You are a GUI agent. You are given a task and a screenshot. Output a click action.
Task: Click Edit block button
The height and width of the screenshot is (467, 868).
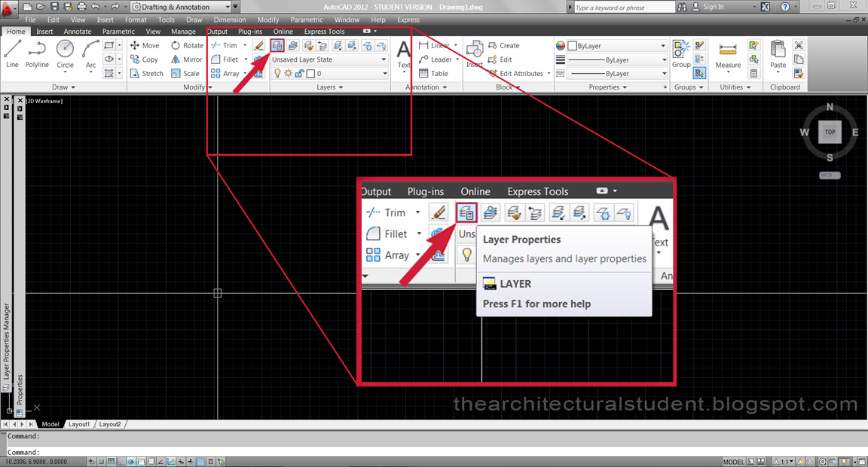(x=500, y=60)
